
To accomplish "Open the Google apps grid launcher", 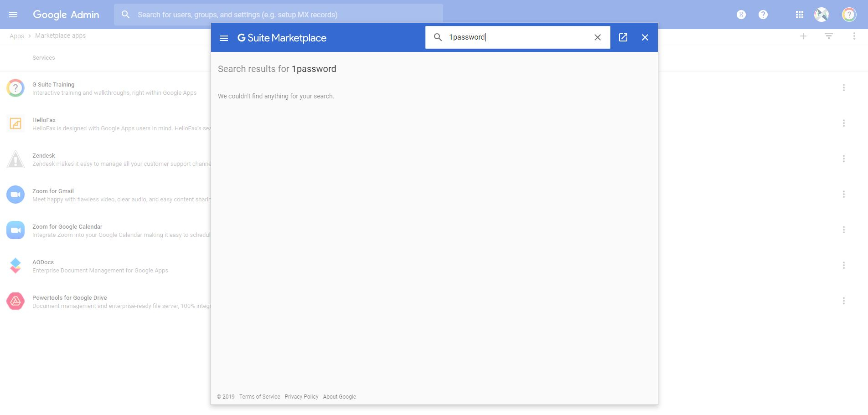I will [x=800, y=15].
